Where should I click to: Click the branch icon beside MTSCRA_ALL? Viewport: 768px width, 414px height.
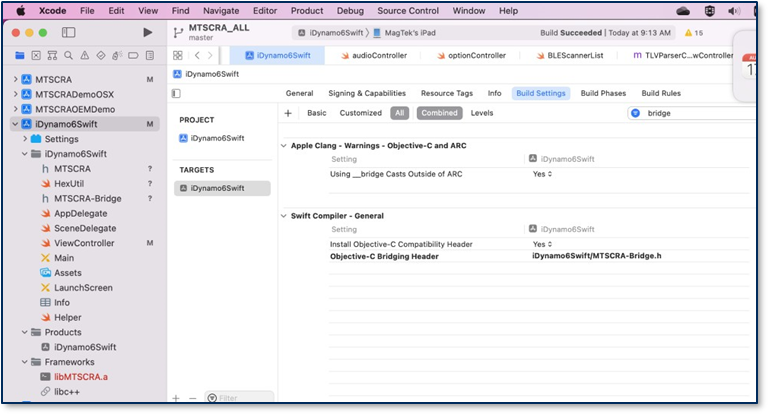178,33
